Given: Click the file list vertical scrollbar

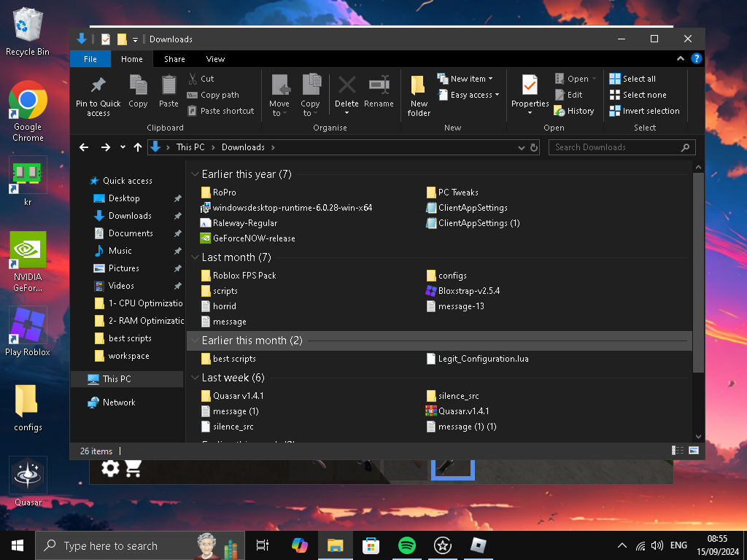Looking at the screenshot, I should (698, 273).
